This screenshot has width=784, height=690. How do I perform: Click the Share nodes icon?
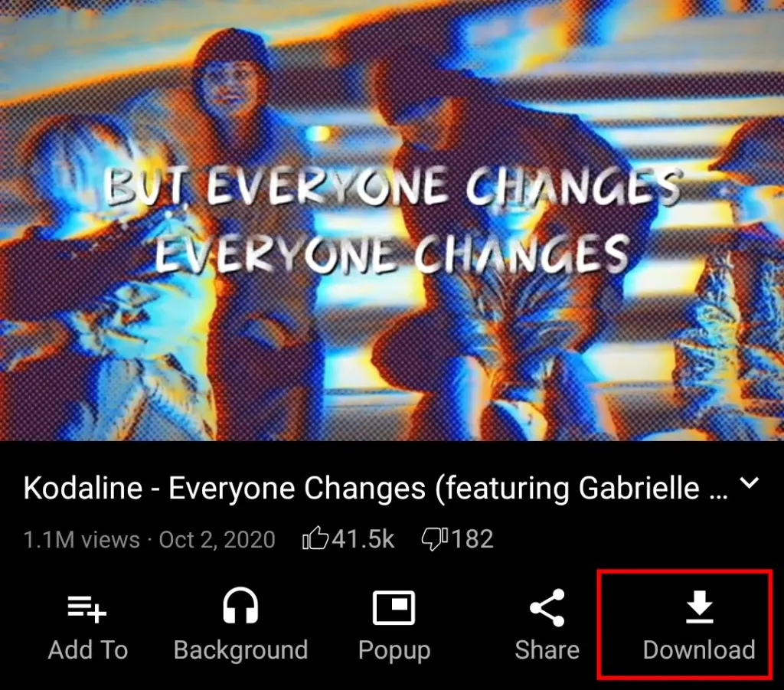547,607
